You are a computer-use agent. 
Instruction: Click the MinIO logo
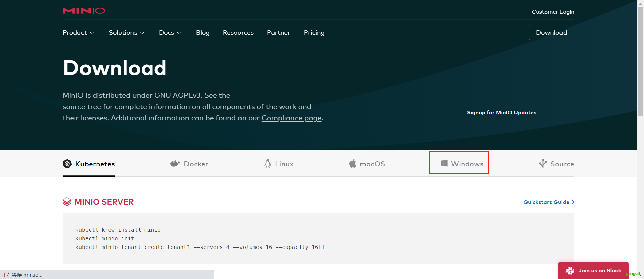(x=84, y=11)
